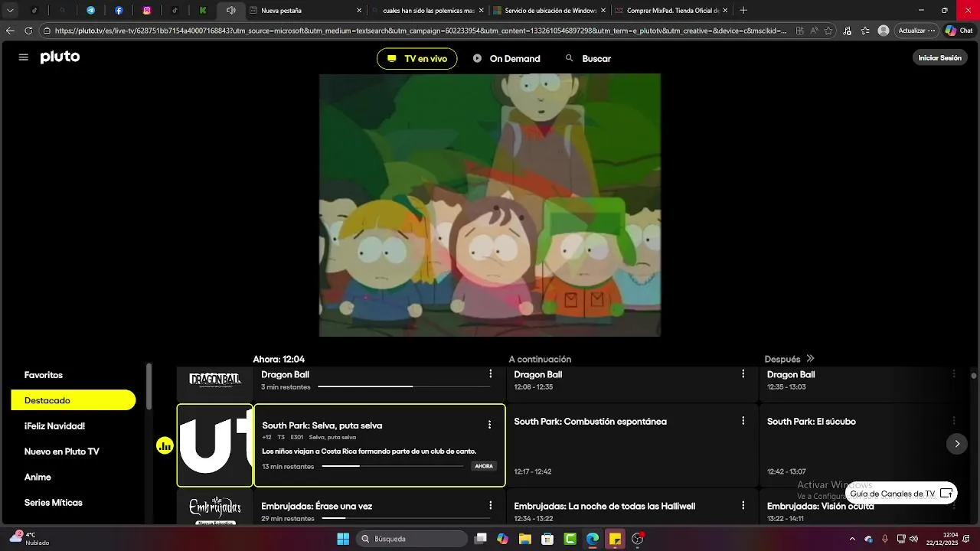980x551 pixels.
Task: Select the TV en vivo tab
Action: pos(416,59)
